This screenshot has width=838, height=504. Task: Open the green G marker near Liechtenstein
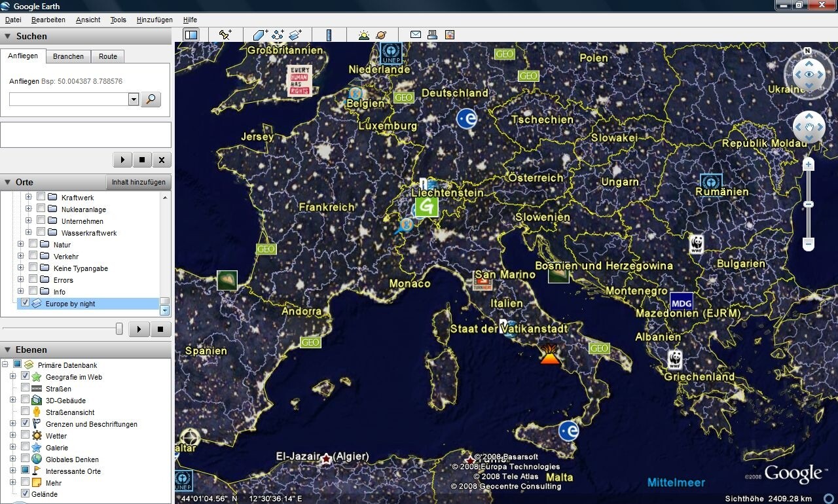point(427,207)
